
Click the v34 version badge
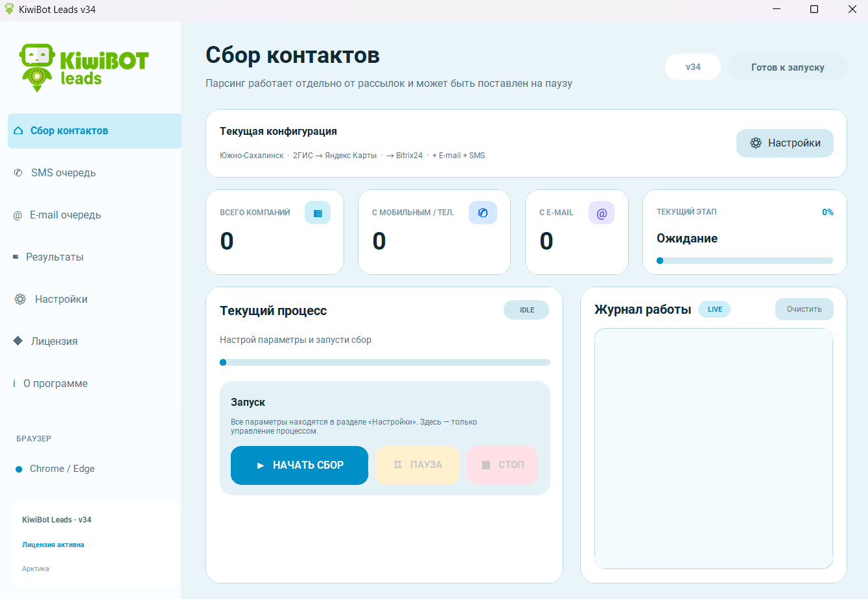[693, 67]
